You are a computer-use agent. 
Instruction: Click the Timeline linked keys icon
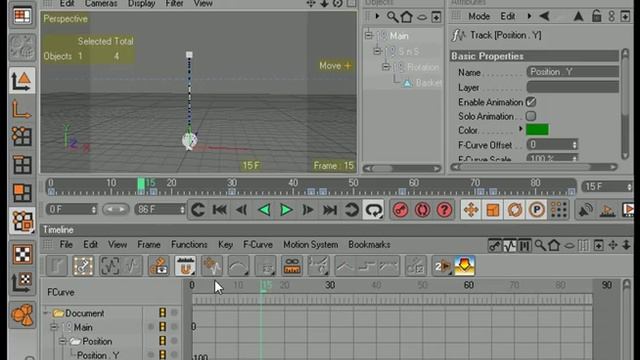point(292,266)
